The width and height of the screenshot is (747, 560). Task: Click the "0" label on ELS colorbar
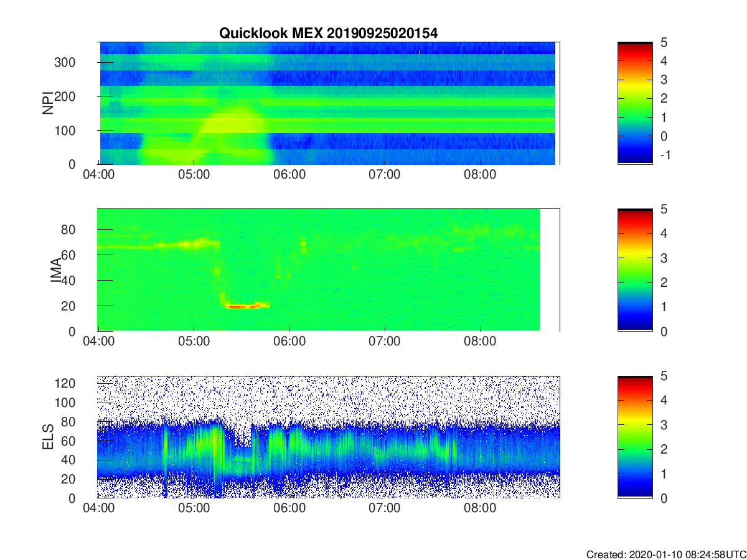[x=664, y=498]
